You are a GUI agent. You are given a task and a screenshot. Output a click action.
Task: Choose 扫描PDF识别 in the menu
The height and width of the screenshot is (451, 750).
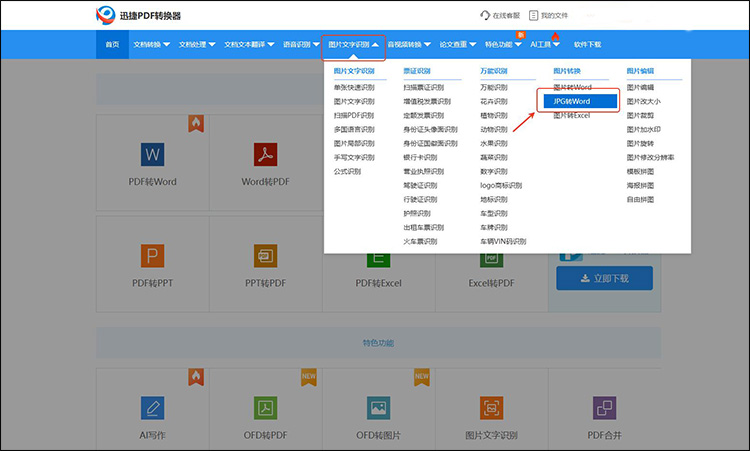click(x=354, y=115)
